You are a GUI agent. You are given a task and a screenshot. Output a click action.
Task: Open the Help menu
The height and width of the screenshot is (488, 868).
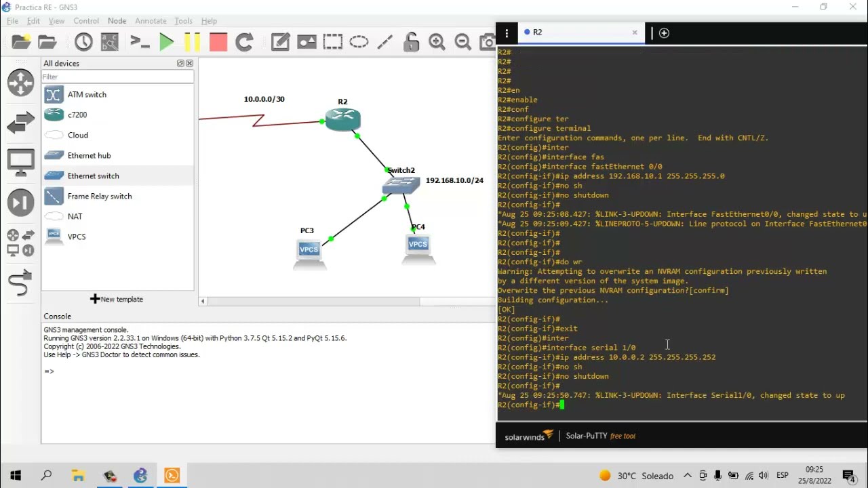(209, 21)
